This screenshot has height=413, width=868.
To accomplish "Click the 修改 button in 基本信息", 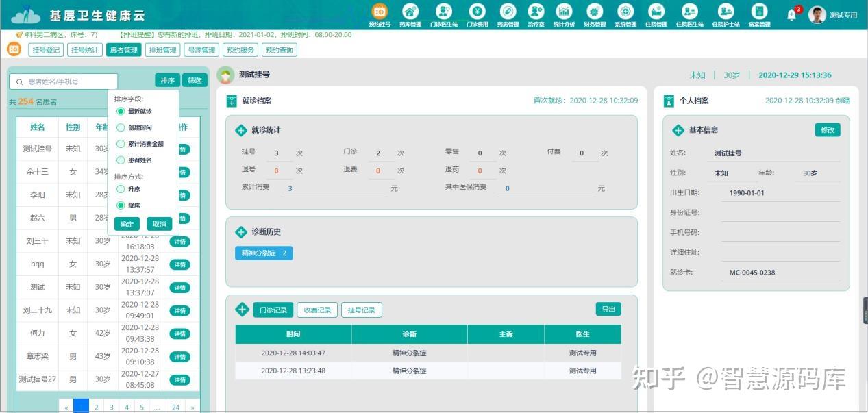I will 827,129.
